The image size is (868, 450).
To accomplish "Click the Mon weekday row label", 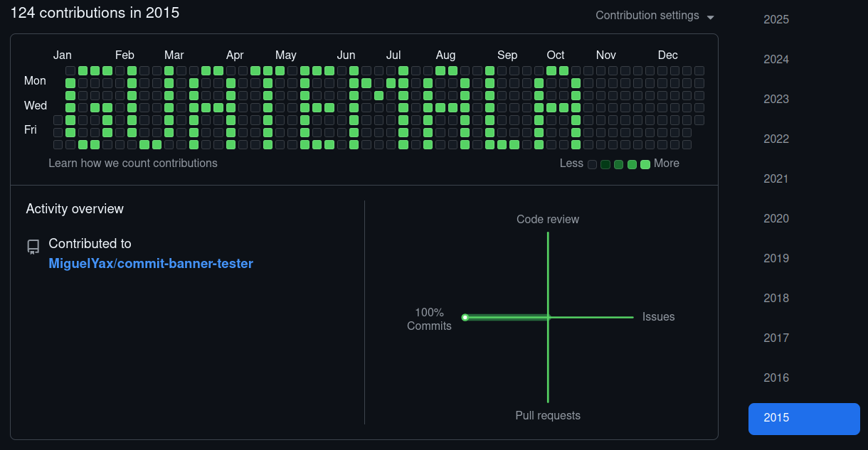I will pos(35,81).
